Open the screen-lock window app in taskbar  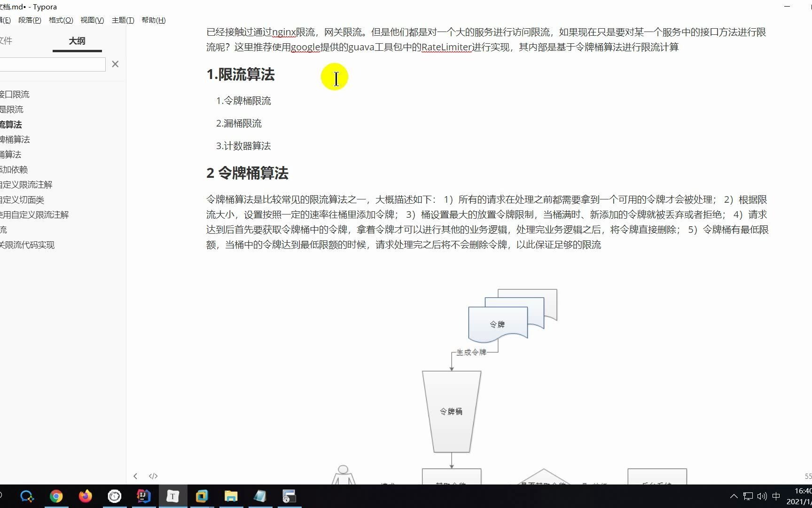(289, 496)
